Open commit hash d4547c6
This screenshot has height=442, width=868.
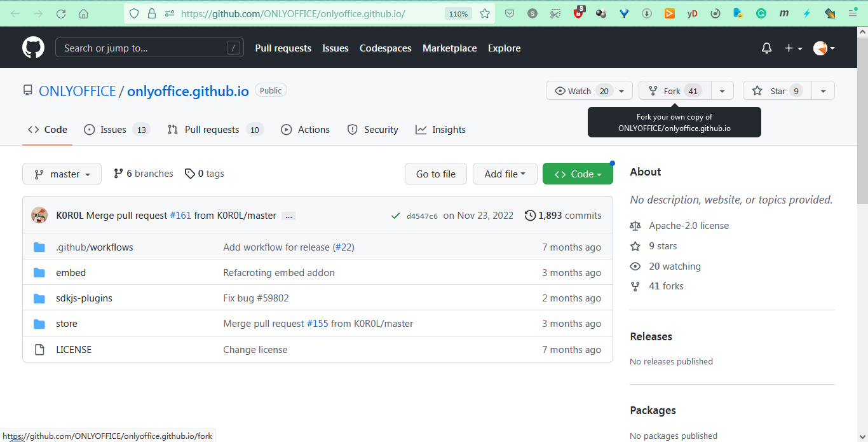[x=422, y=216]
